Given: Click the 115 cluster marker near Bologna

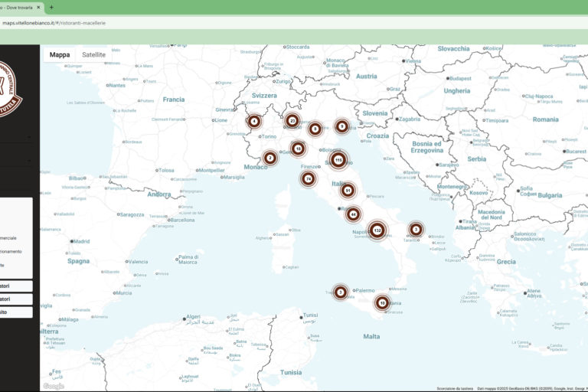Looking at the screenshot, I should click(338, 160).
